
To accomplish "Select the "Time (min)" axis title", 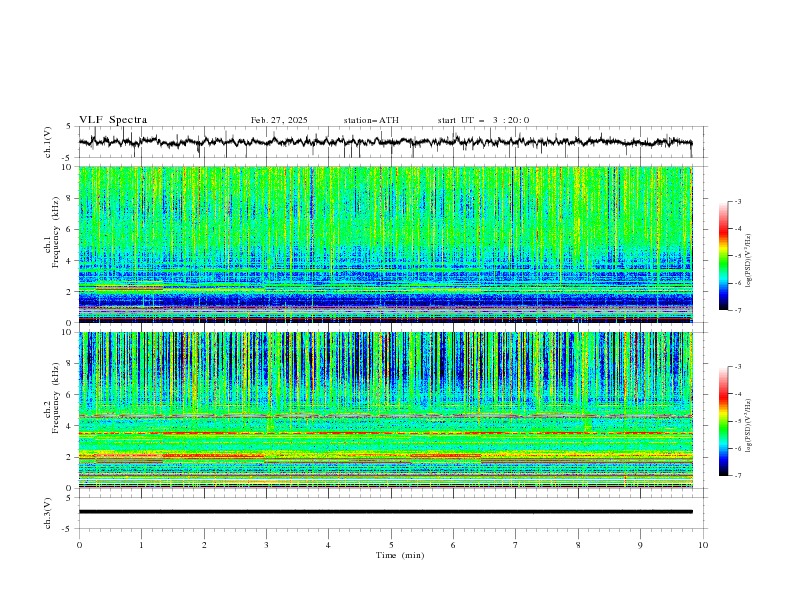I will tap(400, 555).
